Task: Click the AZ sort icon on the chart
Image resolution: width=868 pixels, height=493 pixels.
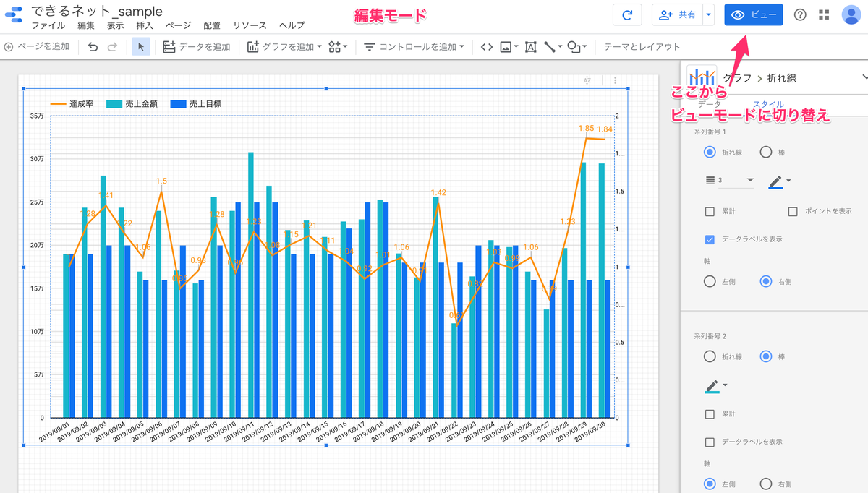Action: [587, 80]
